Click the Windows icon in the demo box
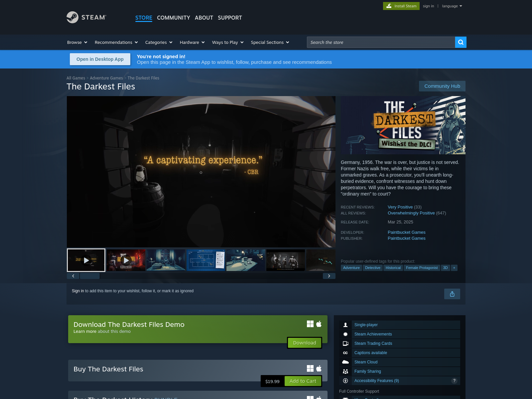532x399 pixels. (x=310, y=324)
